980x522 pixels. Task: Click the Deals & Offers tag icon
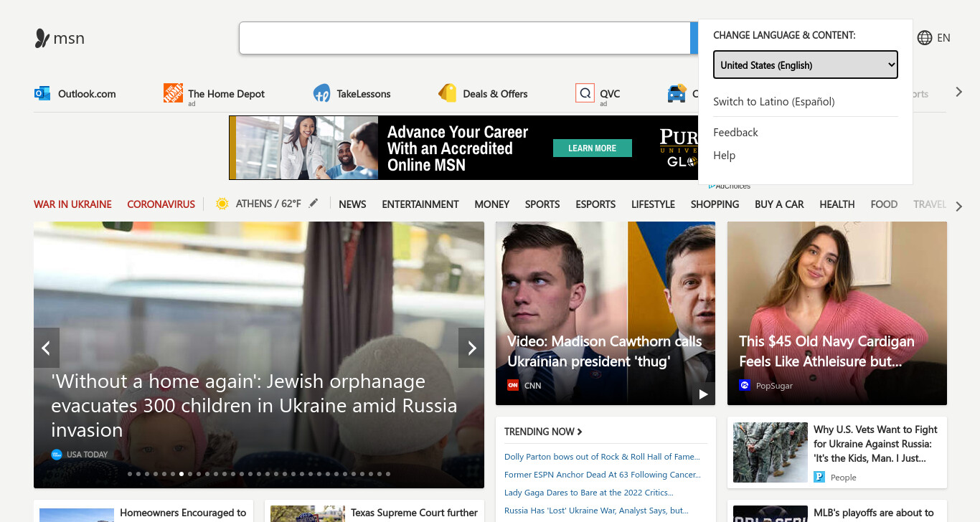(448, 93)
